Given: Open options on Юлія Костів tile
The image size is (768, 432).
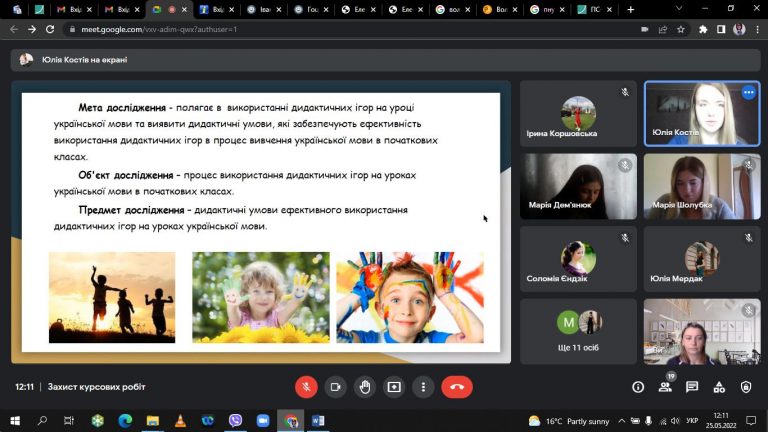Looking at the screenshot, I should pos(748,92).
